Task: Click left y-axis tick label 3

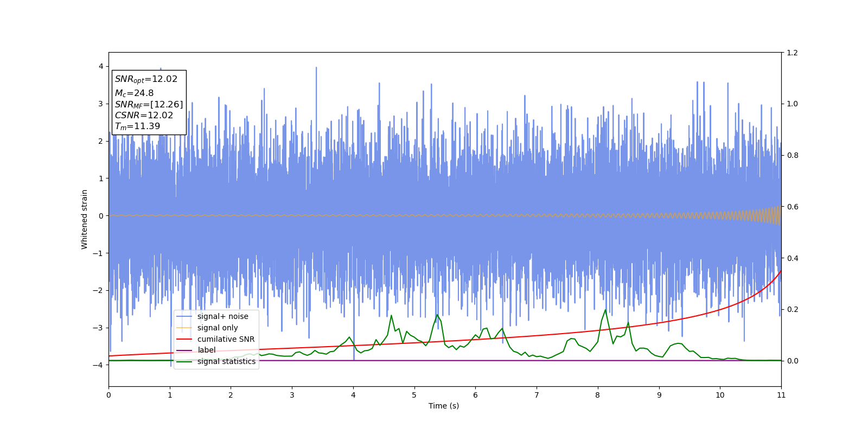Action: 100,104
